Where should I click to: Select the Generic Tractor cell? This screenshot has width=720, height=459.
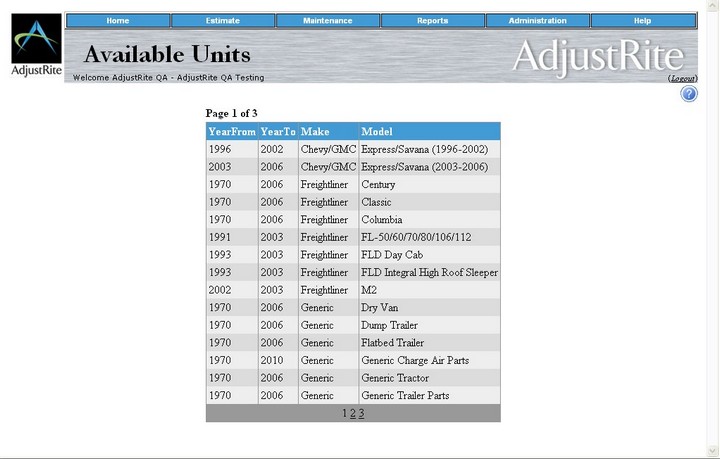tap(429, 378)
